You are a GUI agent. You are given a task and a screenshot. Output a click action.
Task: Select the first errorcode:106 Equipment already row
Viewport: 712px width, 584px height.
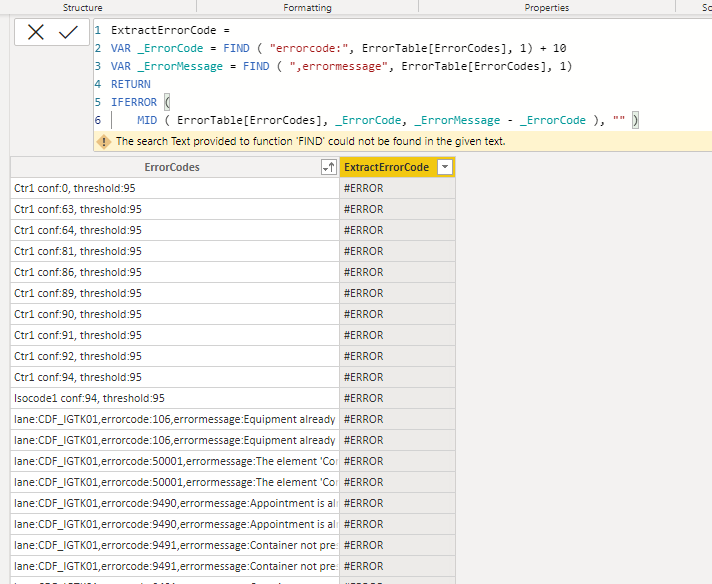[175, 419]
